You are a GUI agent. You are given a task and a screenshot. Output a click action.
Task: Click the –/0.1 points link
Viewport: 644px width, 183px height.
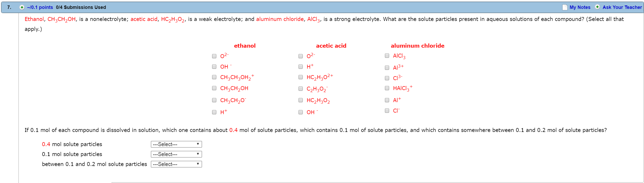40,7
